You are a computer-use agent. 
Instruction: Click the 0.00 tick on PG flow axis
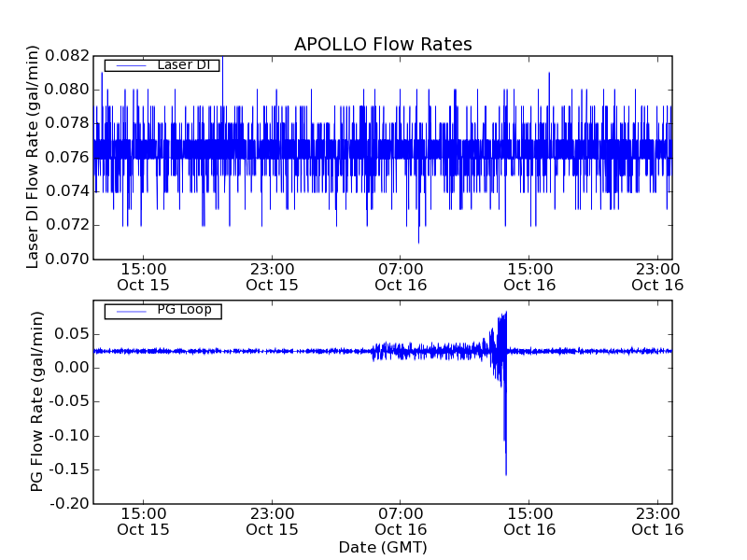click(x=72, y=368)
